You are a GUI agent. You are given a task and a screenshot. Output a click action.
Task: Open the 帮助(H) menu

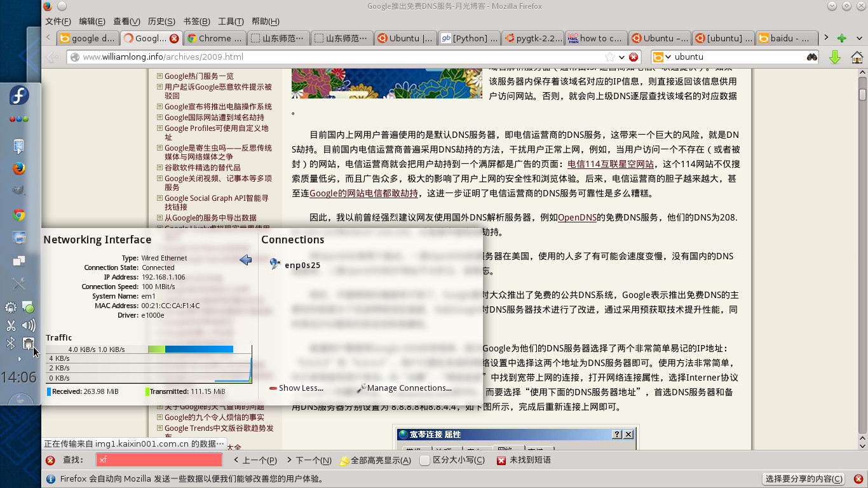(x=266, y=22)
